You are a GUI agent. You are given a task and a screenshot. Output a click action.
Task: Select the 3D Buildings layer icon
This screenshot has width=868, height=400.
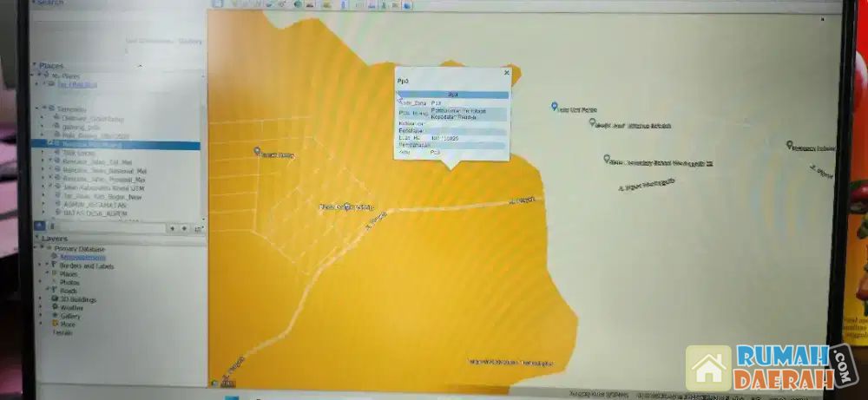click(54, 298)
